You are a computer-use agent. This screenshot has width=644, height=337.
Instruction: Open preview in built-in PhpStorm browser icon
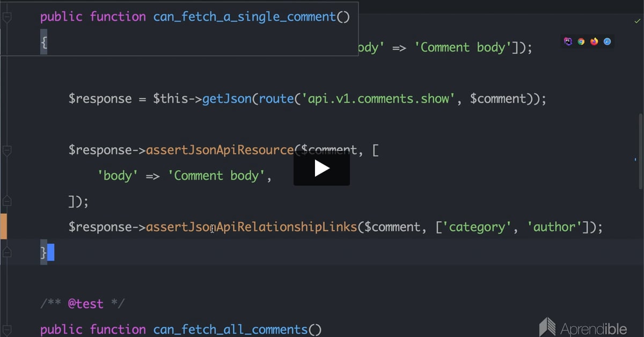pos(568,41)
